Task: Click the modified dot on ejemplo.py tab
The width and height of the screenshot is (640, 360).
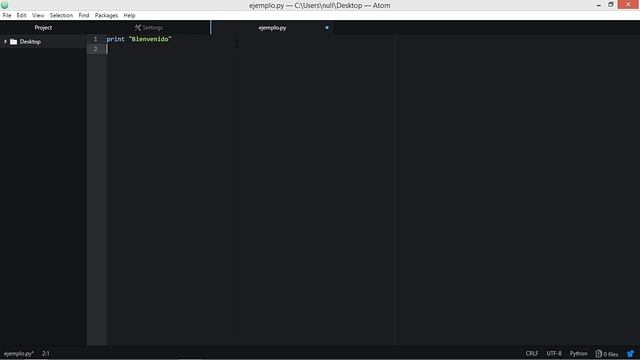Action: (x=327, y=27)
